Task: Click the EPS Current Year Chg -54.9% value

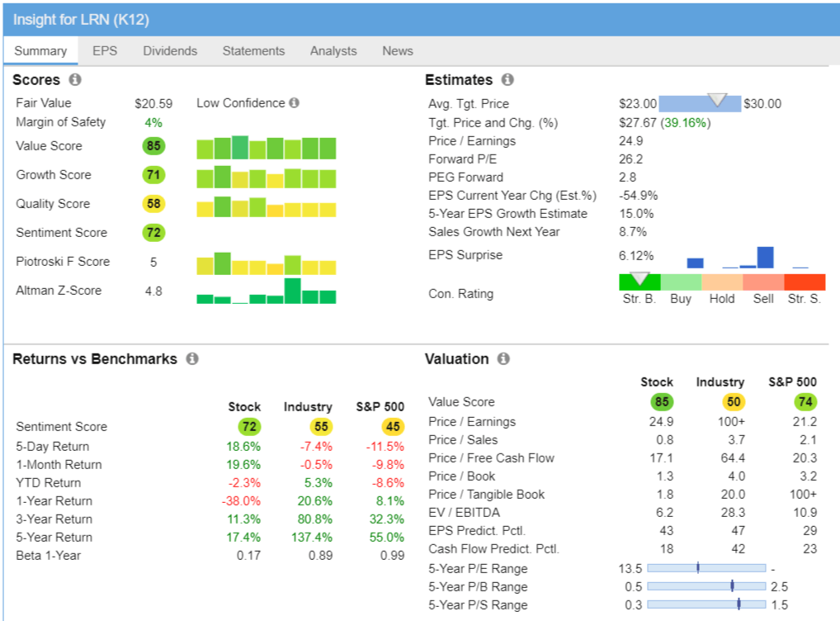Action: (x=638, y=196)
